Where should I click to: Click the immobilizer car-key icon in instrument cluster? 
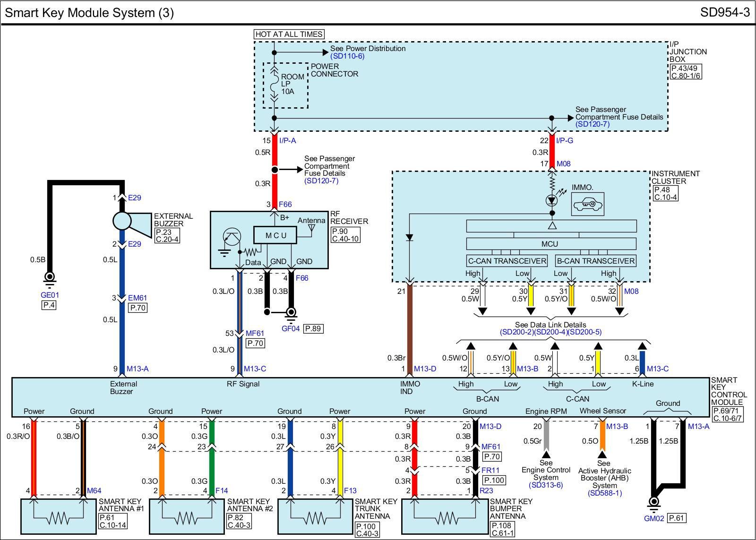point(587,205)
